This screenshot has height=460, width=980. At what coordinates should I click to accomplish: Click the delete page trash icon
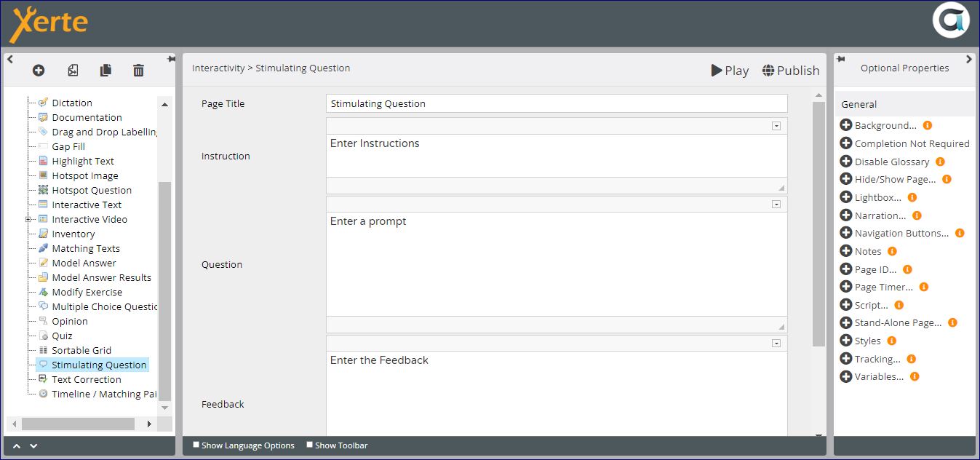pos(138,71)
